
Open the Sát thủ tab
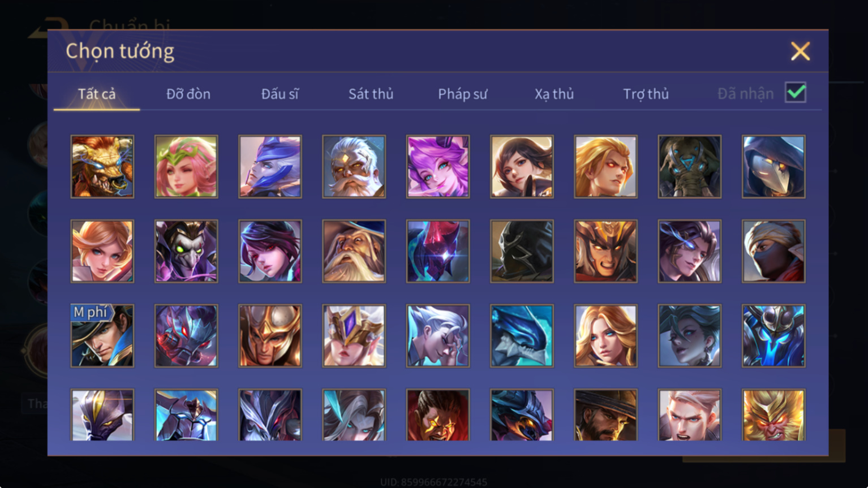(x=371, y=94)
